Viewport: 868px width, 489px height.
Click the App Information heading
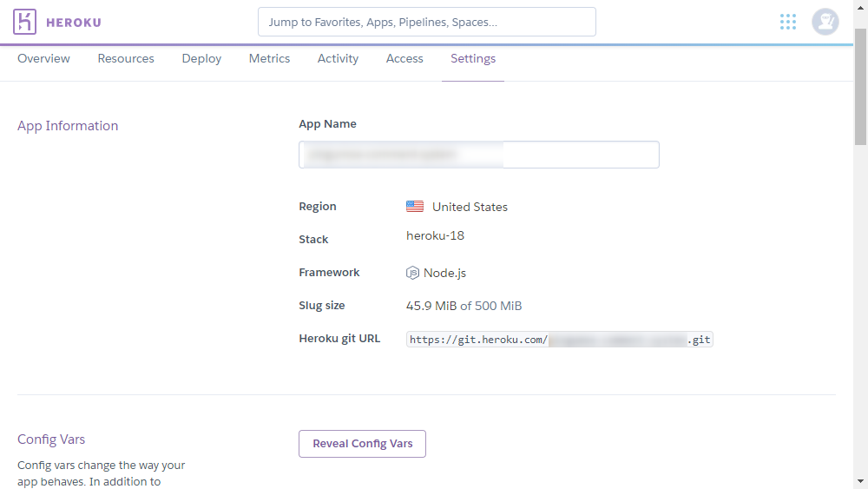point(68,126)
